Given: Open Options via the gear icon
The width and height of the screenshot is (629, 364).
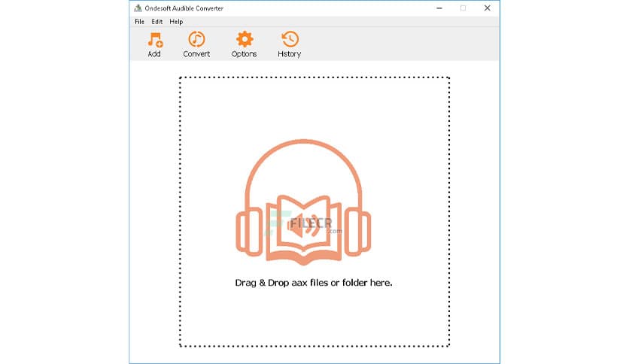Looking at the screenshot, I should 245,39.
